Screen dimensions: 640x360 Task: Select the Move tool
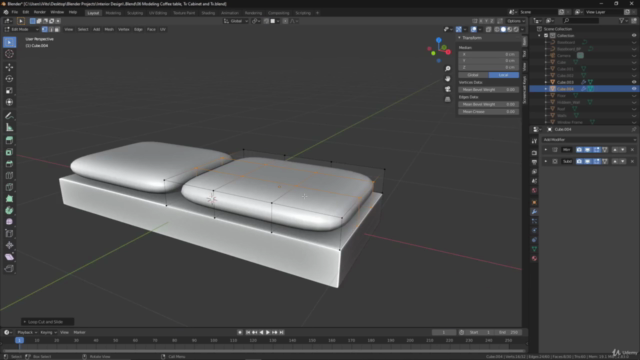[9, 67]
